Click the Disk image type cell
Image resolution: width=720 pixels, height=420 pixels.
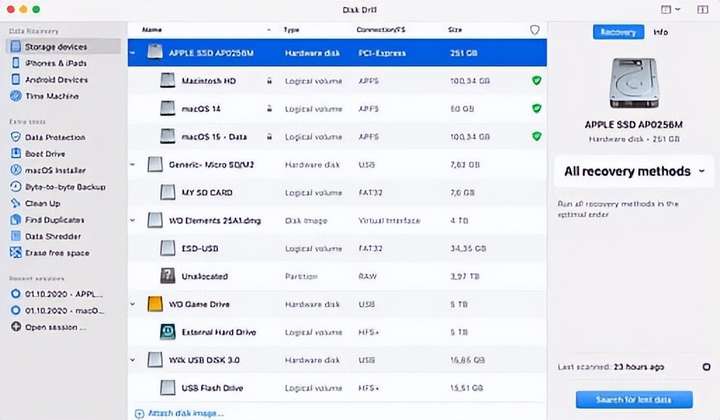point(306,220)
